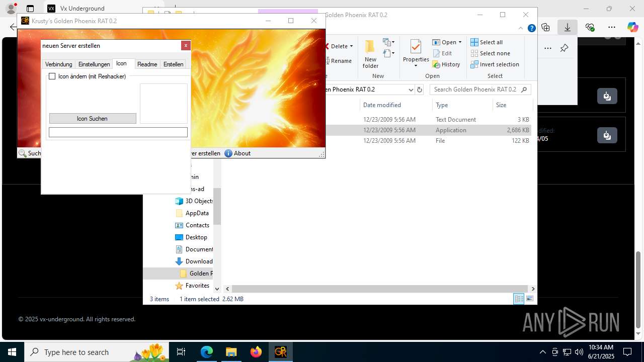Image resolution: width=644 pixels, height=362 pixels.
Task: Open Downloads in the navigation pane
Action: pyautogui.click(x=194, y=261)
